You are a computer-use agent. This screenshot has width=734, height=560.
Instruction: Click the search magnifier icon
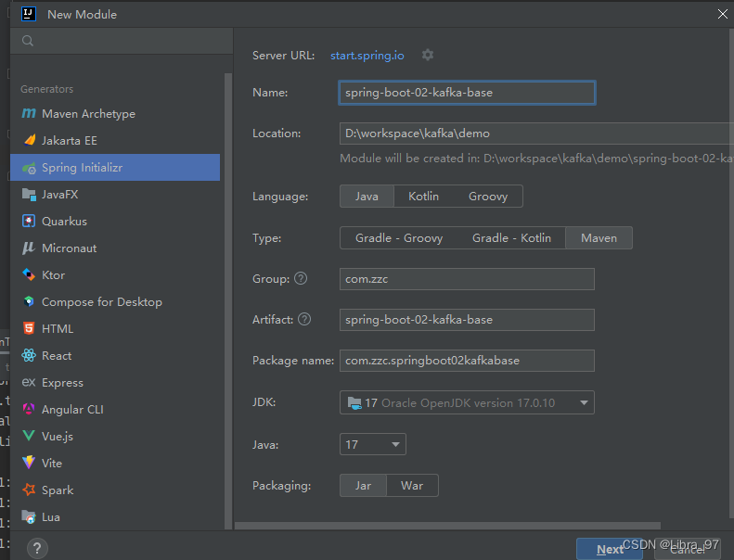28,41
